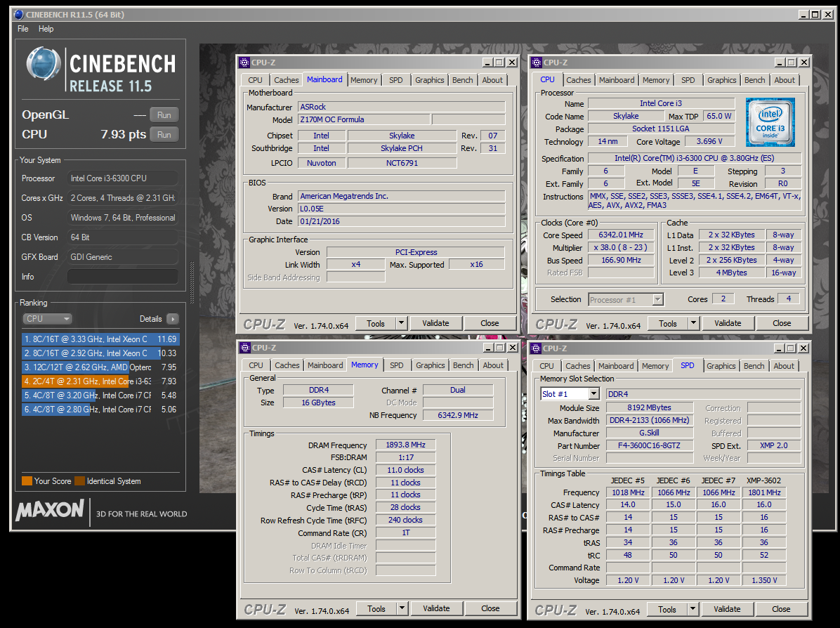Image resolution: width=840 pixels, height=628 pixels.
Task: Click the CPU-Z Mainboard window title icon
Action: click(244, 63)
